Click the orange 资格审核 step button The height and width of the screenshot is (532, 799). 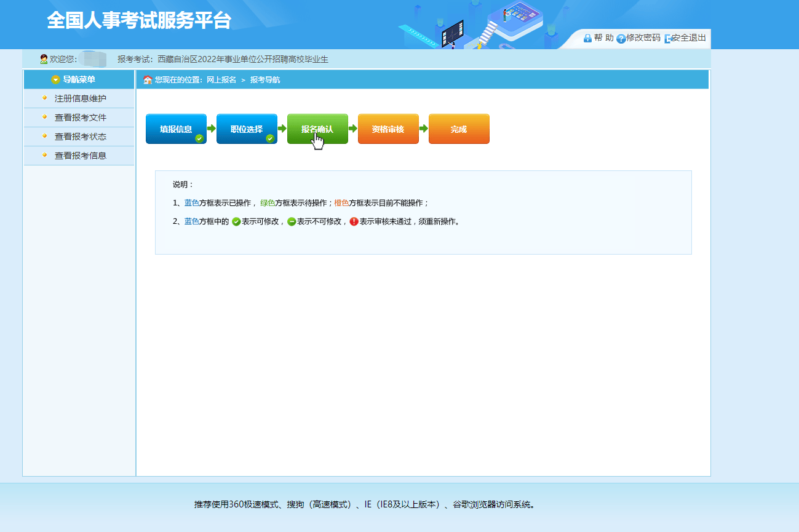coord(388,129)
